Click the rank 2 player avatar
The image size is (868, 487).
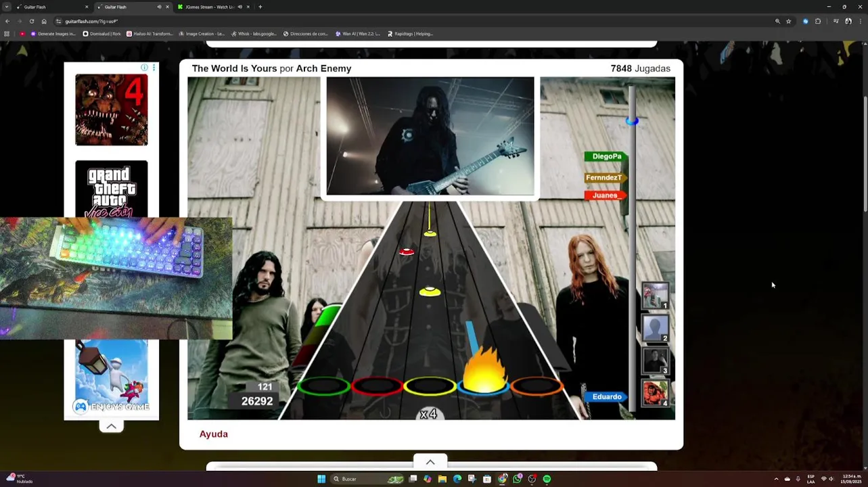655,329
